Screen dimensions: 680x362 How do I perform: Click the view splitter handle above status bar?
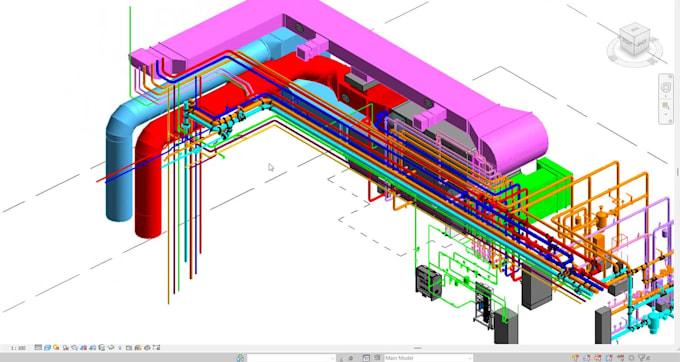417,348
